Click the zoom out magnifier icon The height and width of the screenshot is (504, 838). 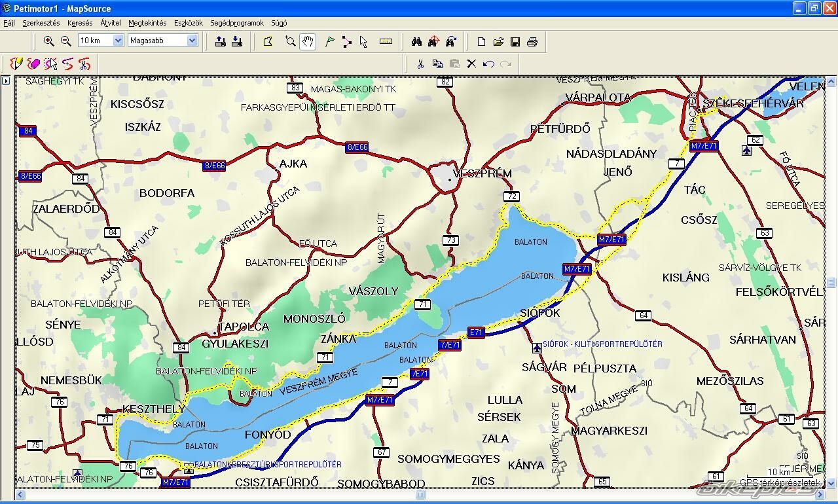[65, 41]
